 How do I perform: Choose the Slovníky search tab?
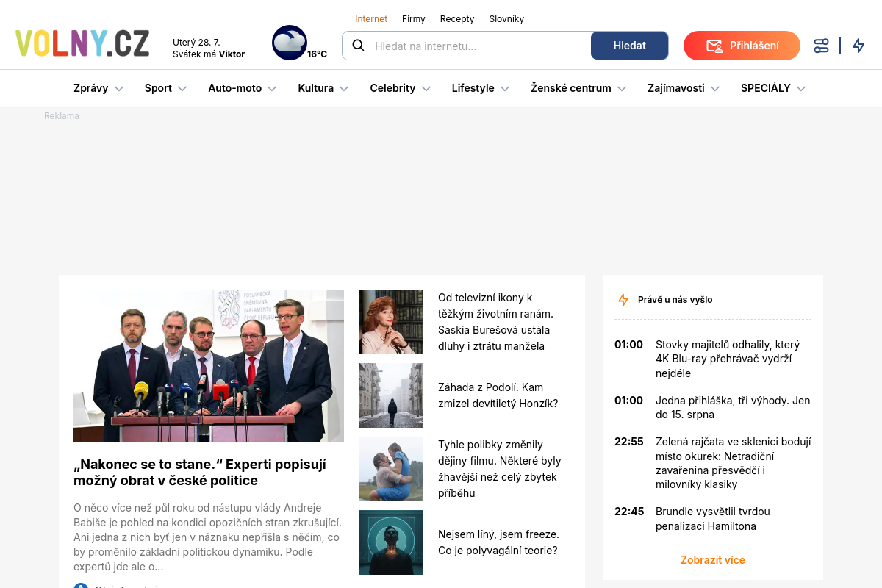tap(506, 19)
